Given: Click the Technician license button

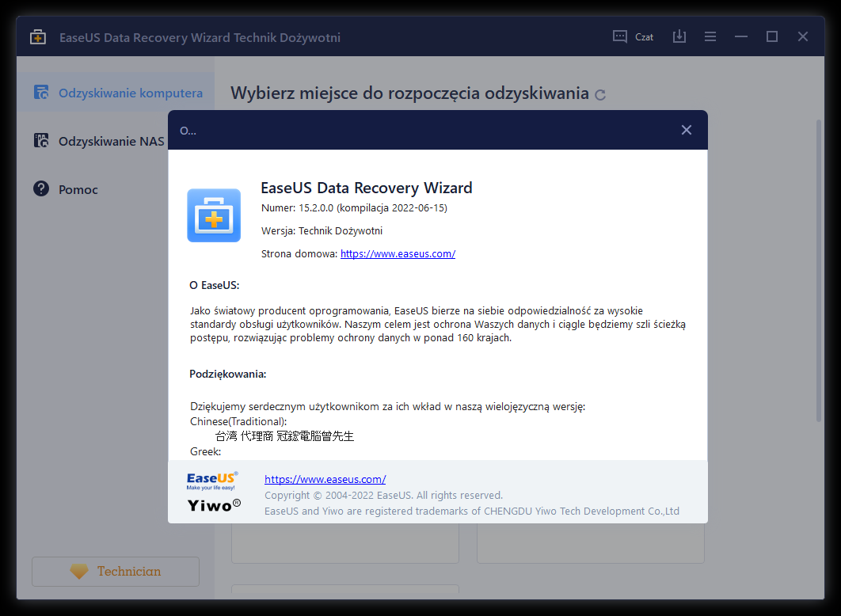Looking at the screenshot, I should 116,572.
